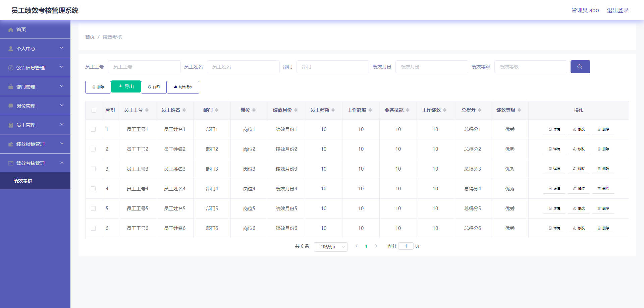644x308 pixels.
Task: Check the checkbox for row 4
Action: click(x=93, y=189)
